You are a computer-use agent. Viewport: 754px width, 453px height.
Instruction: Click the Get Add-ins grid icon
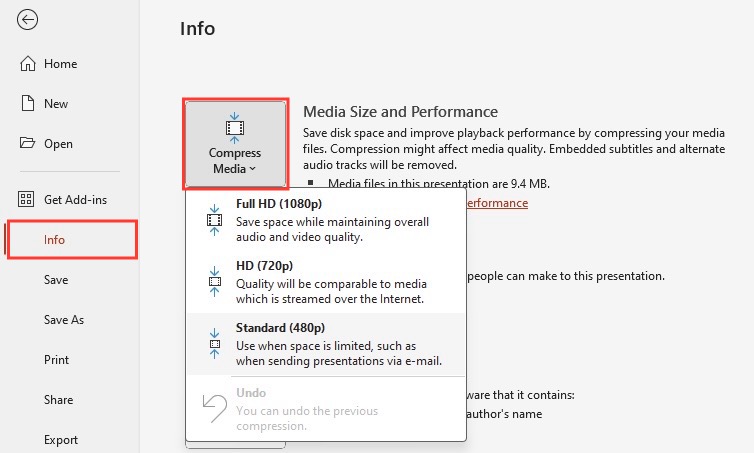click(x=26, y=199)
